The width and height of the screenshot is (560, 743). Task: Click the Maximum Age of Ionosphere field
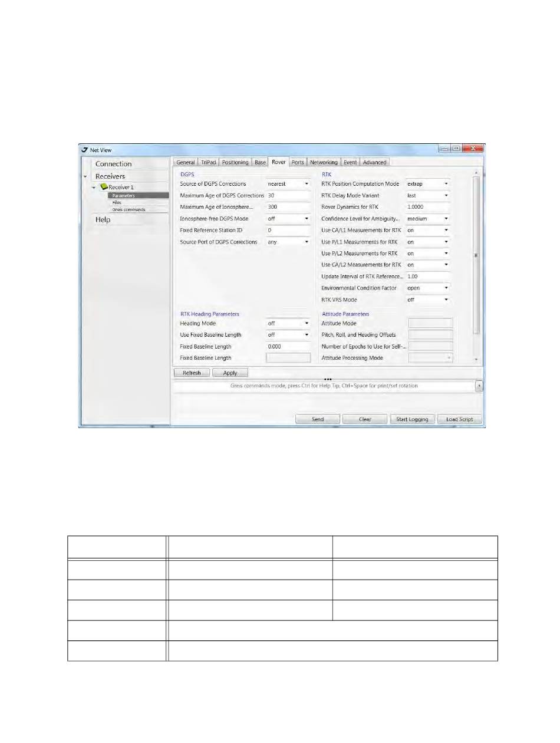tap(288, 207)
